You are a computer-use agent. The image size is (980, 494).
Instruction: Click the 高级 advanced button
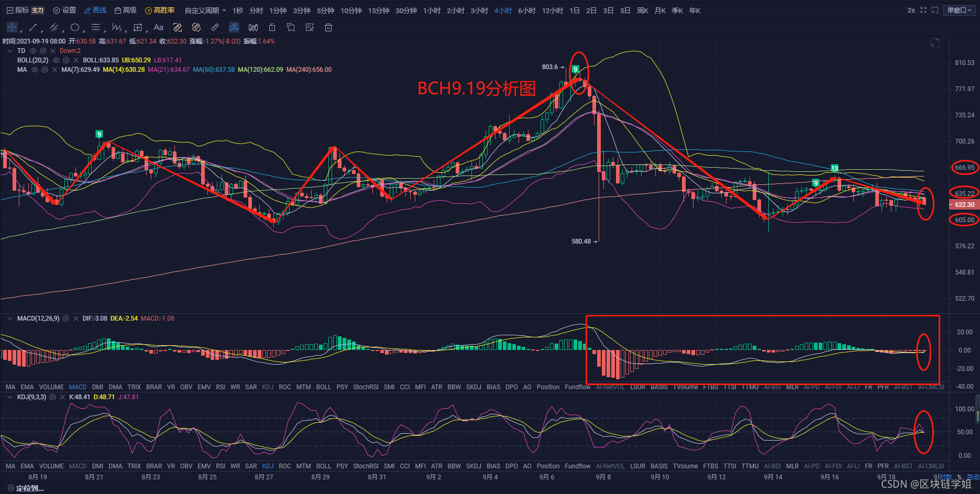126,10
